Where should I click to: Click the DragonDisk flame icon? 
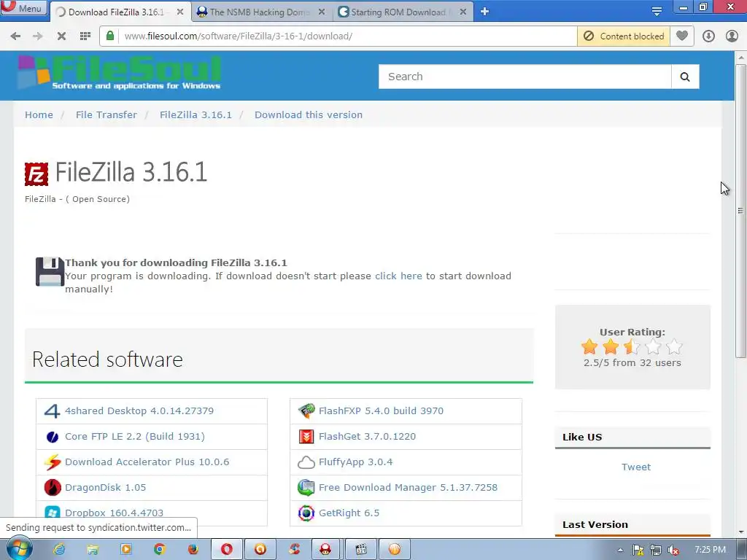point(53,488)
